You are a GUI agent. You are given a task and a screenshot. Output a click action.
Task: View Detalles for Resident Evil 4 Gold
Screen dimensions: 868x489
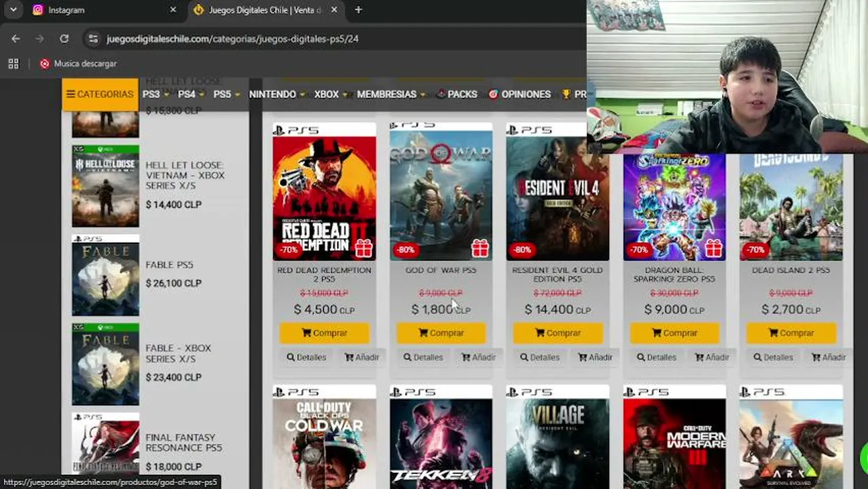click(540, 357)
